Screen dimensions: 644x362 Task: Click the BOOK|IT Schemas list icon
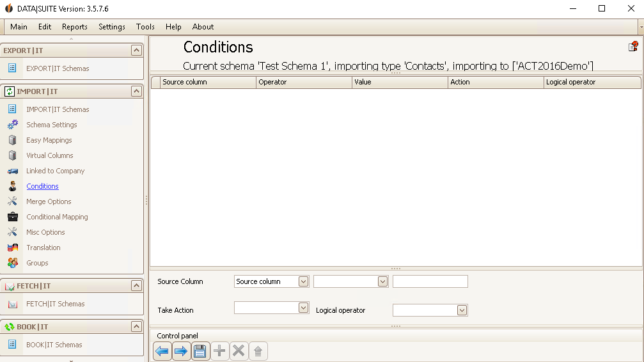(12, 344)
